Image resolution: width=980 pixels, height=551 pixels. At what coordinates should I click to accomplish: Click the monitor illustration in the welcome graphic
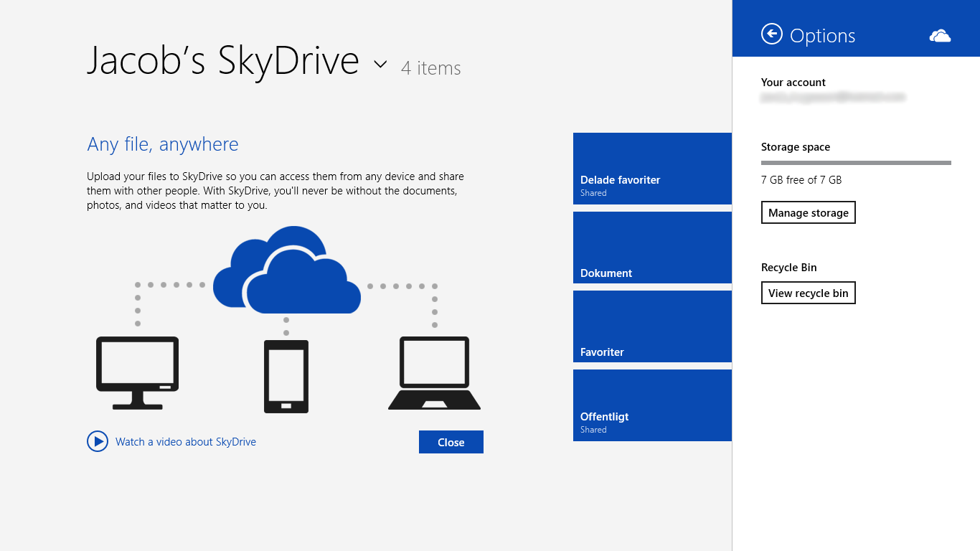coord(136,369)
